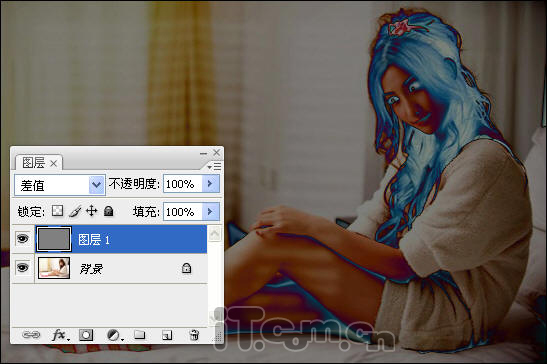Click the link layers icon
Viewport: 547px width, 364px height.
(x=31, y=335)
